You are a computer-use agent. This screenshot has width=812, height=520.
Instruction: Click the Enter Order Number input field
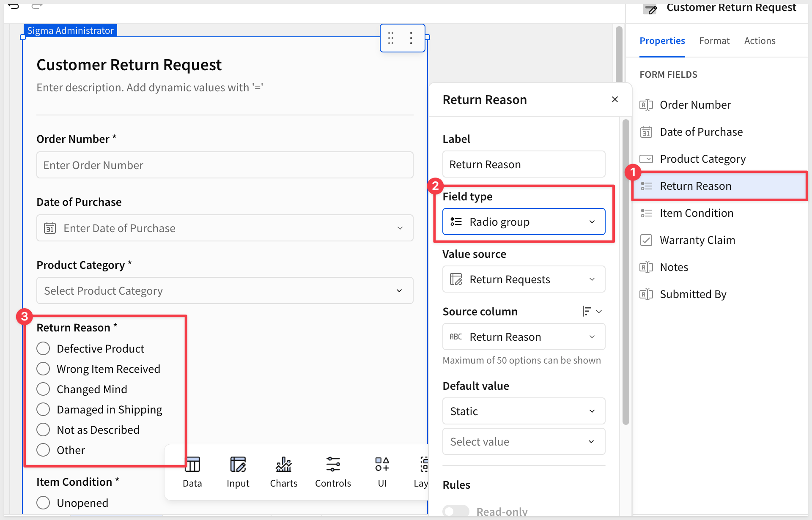(225, 165)
